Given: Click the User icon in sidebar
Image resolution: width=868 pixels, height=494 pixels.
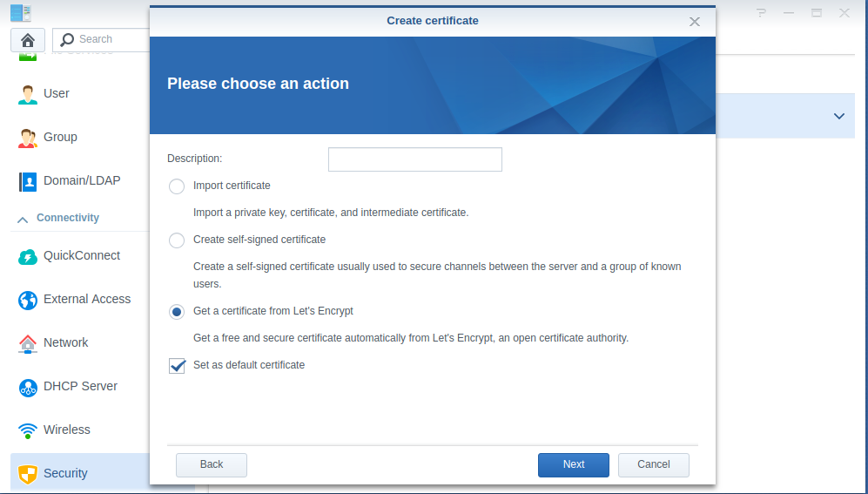Looking at the screenshot, I should pyautogui.click(x=28, y=94).
